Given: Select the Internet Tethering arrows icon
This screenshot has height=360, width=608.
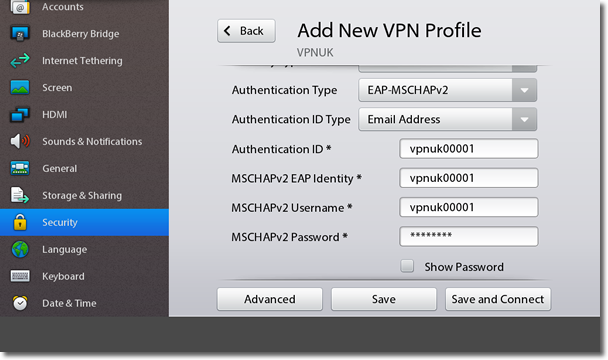Looking at the screenshot, I should (20, 61).
